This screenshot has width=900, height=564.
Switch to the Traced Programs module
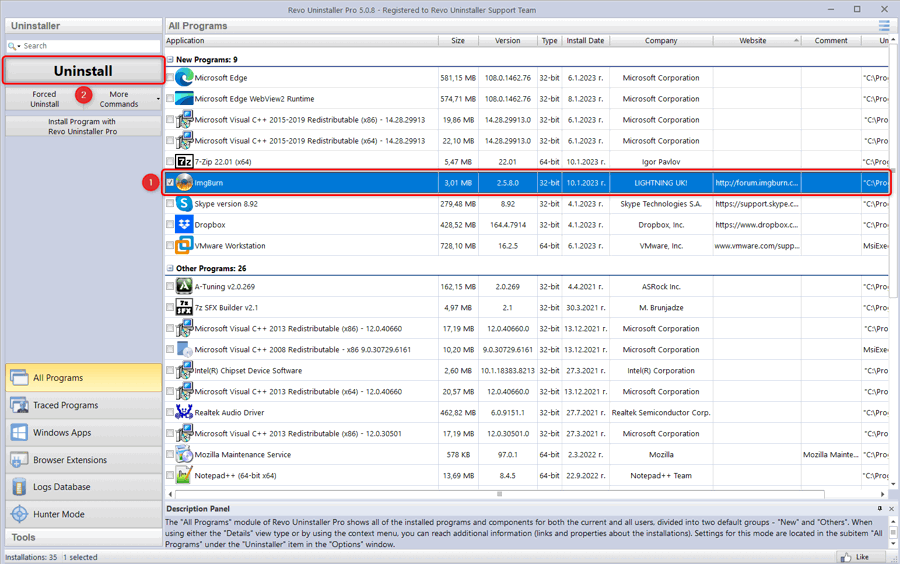coord(83,405)
